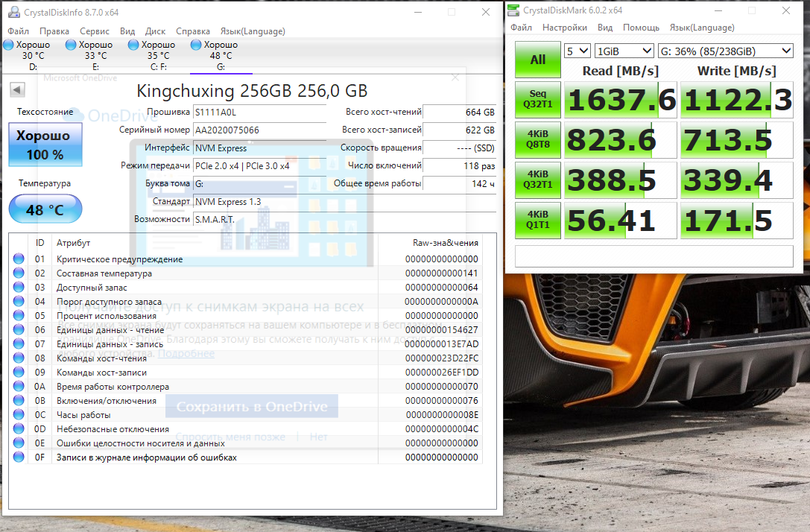810x532 pixels.
Task: Click status orb for attribute 0E
Action: point(19,443)
